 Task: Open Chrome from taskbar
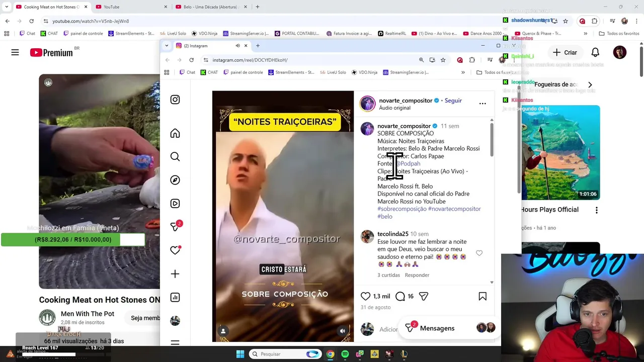pos(330,354)
